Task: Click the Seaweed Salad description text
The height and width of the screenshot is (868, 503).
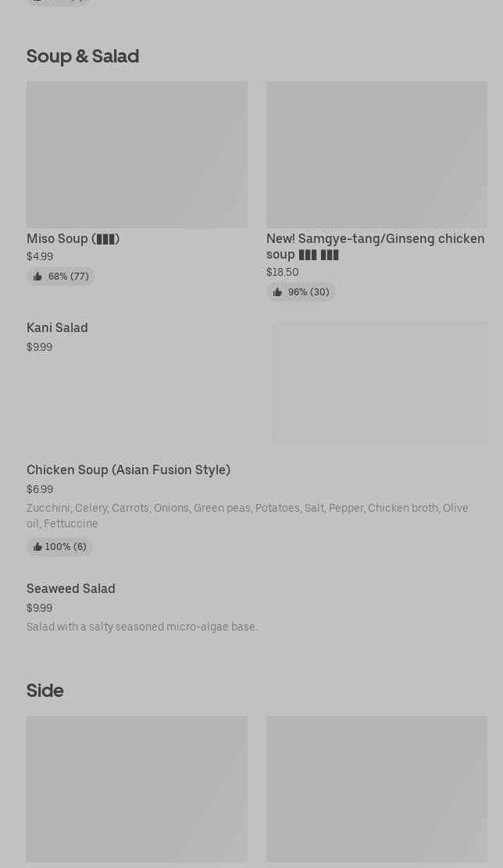Action: pyautogui.click(x=141, y=627)
